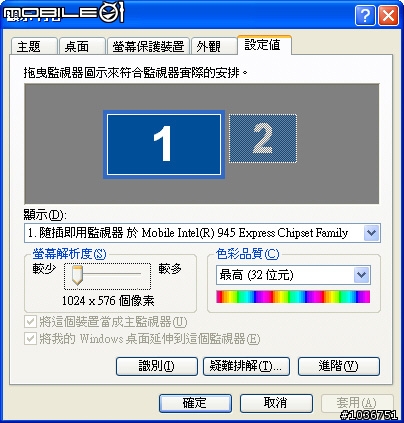Expand the 色彩品質 dropdown arrow
Image resolution: width=404 pixels, height=423 pixels.
[x=362, y=275]
